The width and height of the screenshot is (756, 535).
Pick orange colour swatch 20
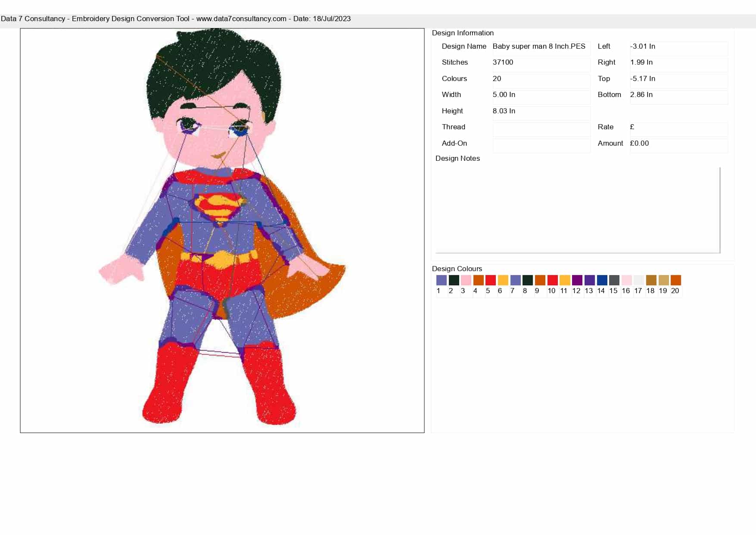pos(676,280)
